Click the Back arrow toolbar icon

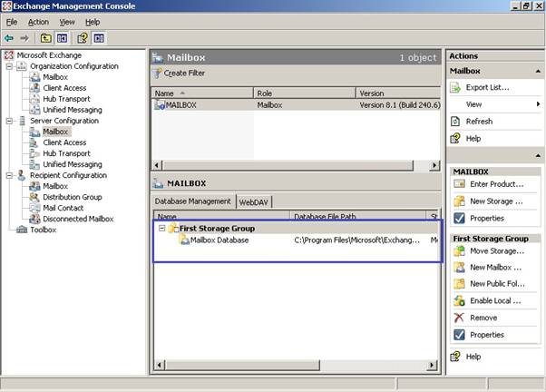click(9, 38)
